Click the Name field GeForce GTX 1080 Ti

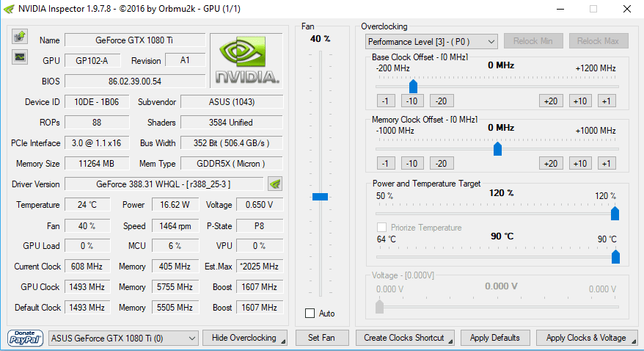135,40
